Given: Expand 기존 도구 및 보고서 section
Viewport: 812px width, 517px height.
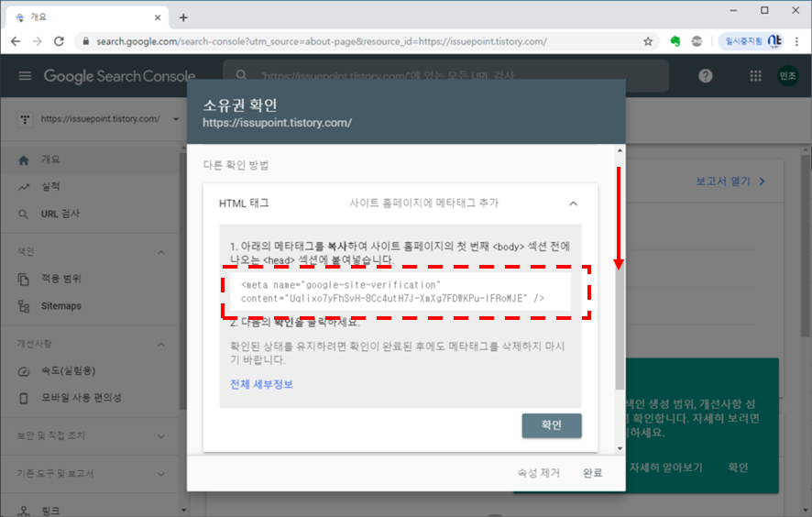Looking at the screenshot, I should (x=161, y=474).
